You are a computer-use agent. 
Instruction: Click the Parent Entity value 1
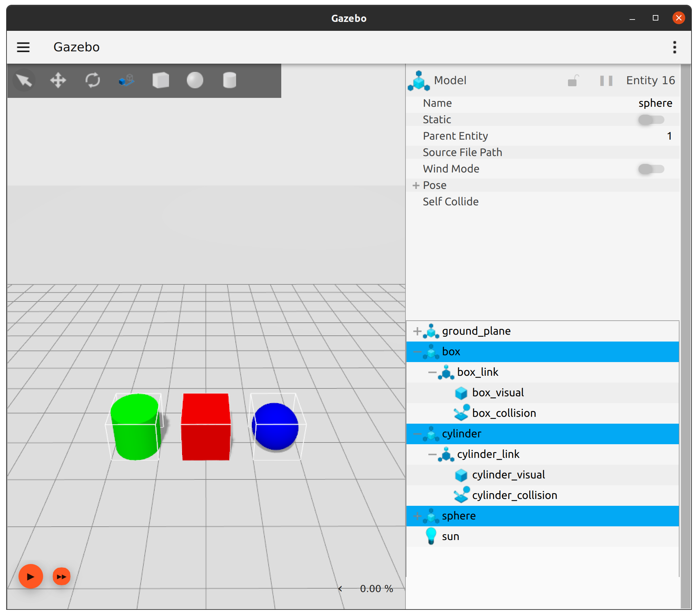coord(669,136)
